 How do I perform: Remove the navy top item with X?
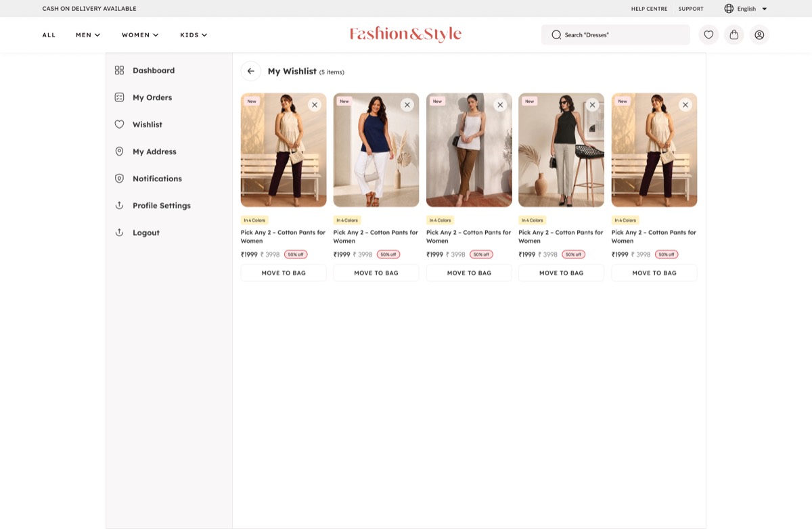[x=407, y=105]
